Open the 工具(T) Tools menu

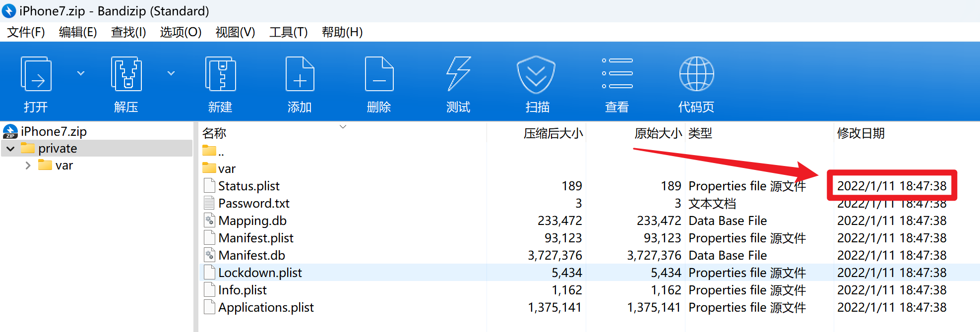pos(288,32)
